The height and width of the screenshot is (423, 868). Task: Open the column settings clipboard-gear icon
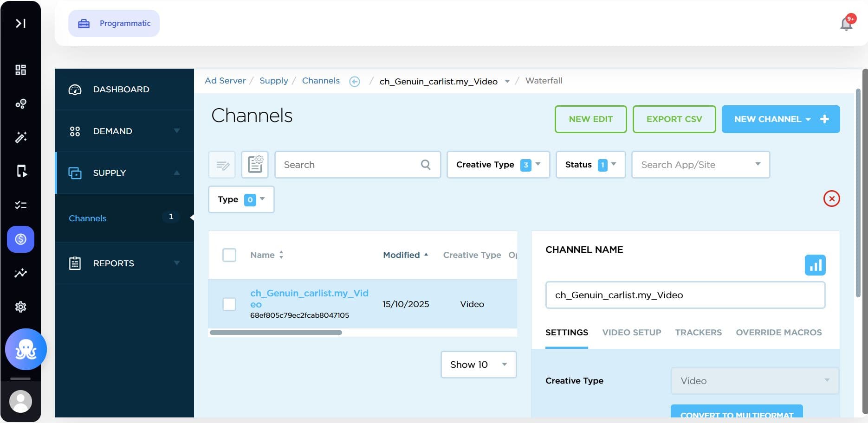(x=255, y=165)
